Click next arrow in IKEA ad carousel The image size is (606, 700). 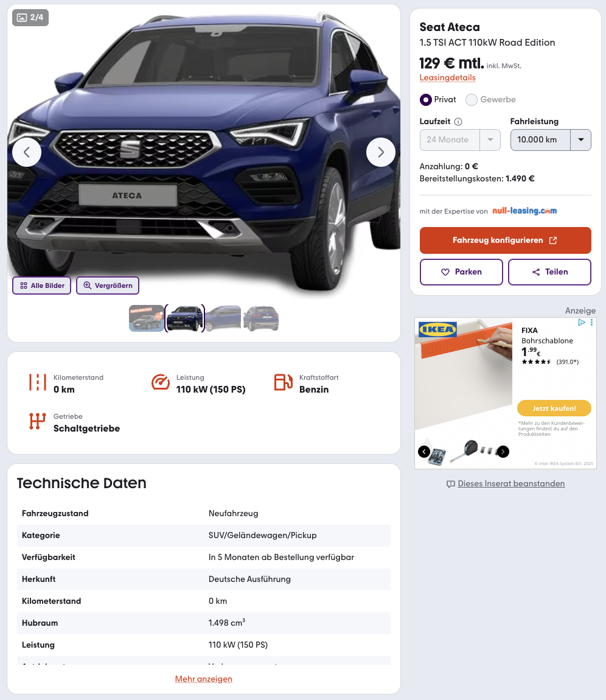point(503,452)
